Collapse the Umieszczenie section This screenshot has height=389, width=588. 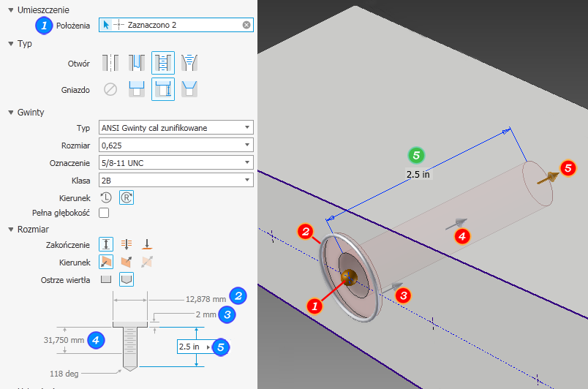[11, 10]
